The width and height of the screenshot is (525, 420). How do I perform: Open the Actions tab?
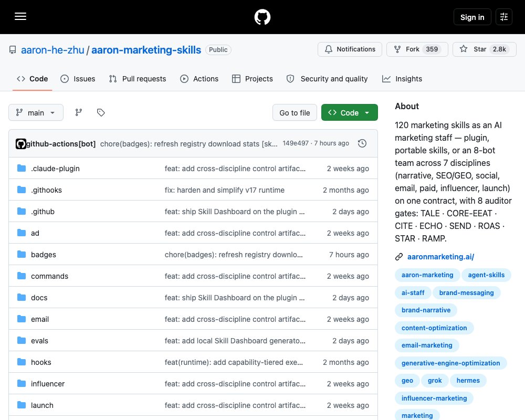pos(199,79)
